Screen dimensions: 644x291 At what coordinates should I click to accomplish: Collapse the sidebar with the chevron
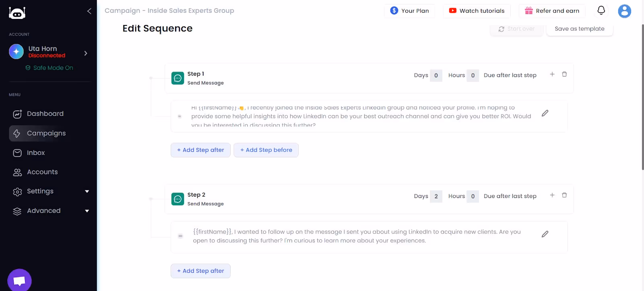[x=89, y=11]
